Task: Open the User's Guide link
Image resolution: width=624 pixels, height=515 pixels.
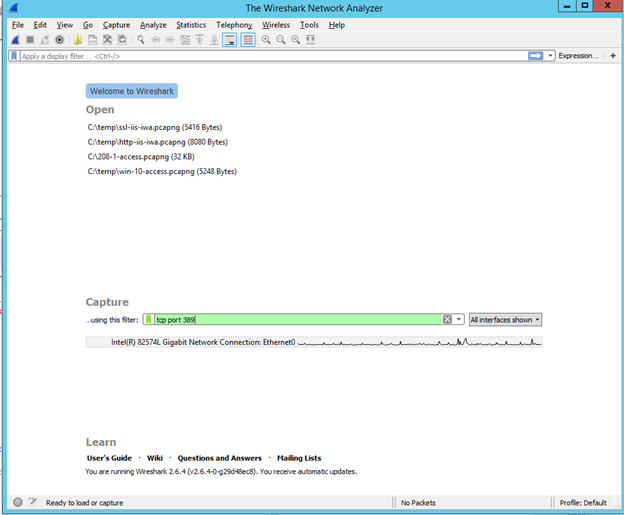Action: [109, 458]
